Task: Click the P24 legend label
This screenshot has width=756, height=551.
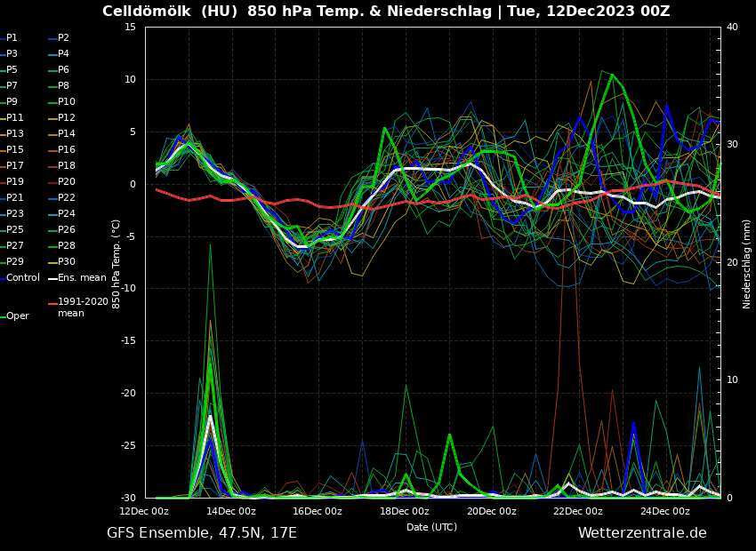Action: (x=67, y=214)
